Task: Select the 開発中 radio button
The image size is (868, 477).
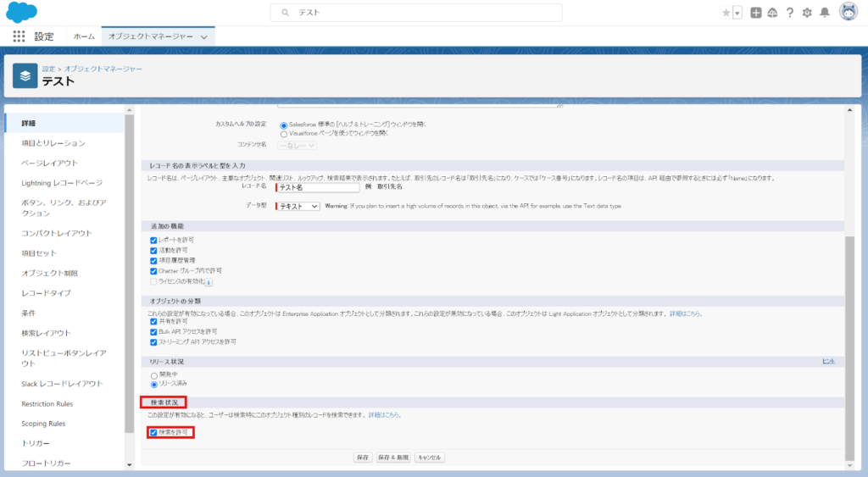Action: tap(153, 374)
